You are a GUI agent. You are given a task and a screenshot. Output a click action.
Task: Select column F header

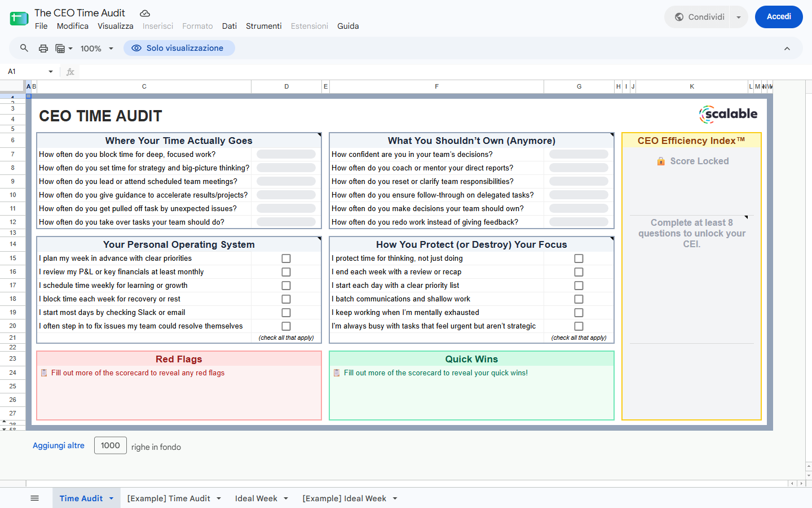436,86
